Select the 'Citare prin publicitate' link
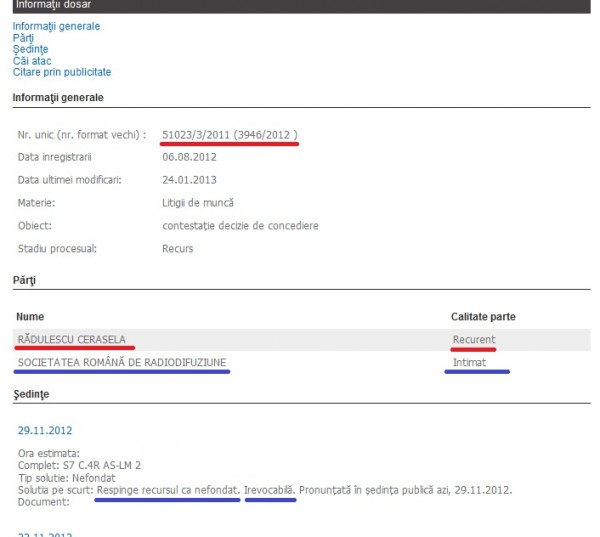The image size is (600, 537). [x=62, y=72]
